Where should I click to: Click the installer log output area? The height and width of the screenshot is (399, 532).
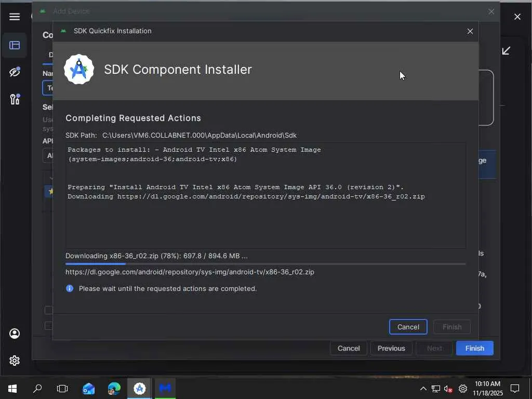tap(265, 195)
